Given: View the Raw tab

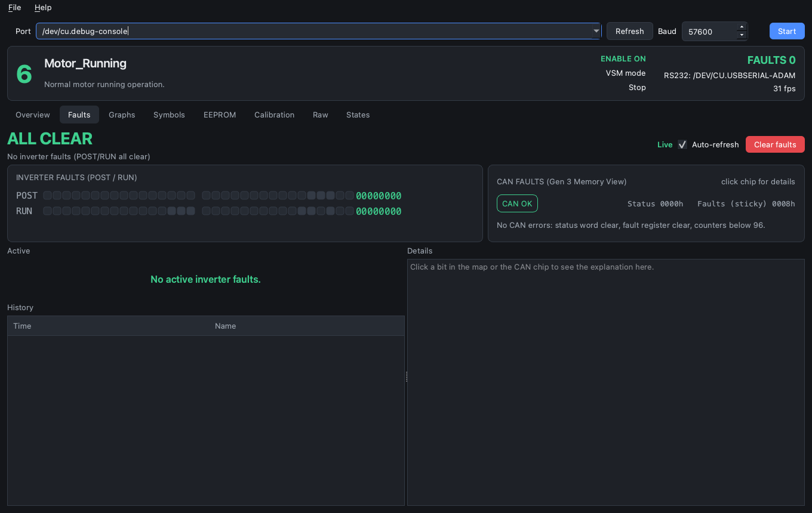Looking at the screenshot, I should tap(321, 115).
